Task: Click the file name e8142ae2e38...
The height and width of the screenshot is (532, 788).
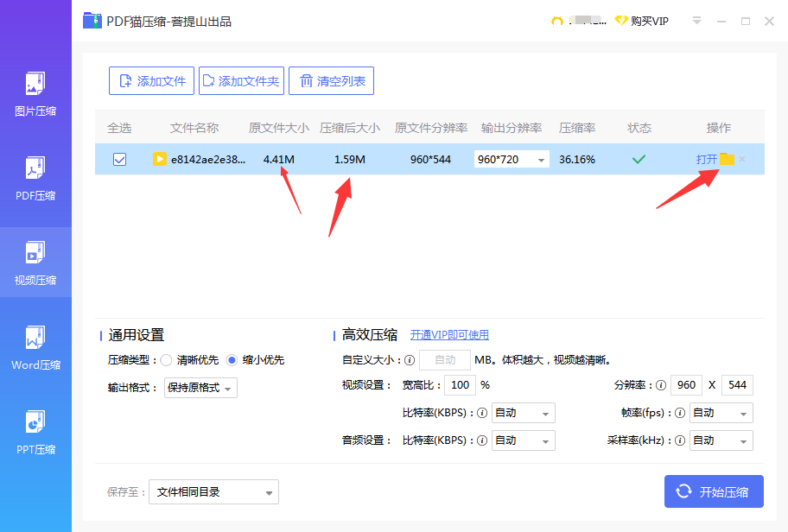Action: 208,159
